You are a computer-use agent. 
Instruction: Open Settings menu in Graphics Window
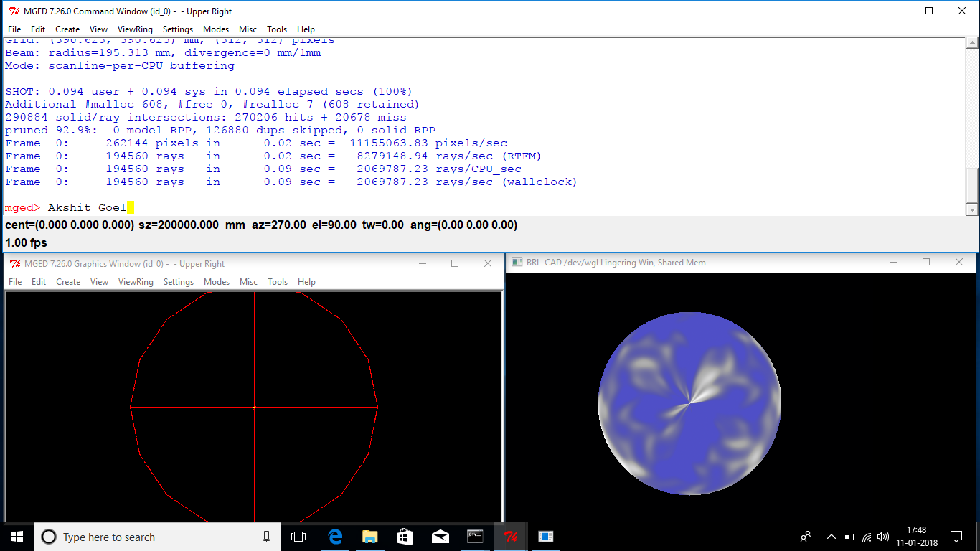pyautogui.click(x=179, y=282)
